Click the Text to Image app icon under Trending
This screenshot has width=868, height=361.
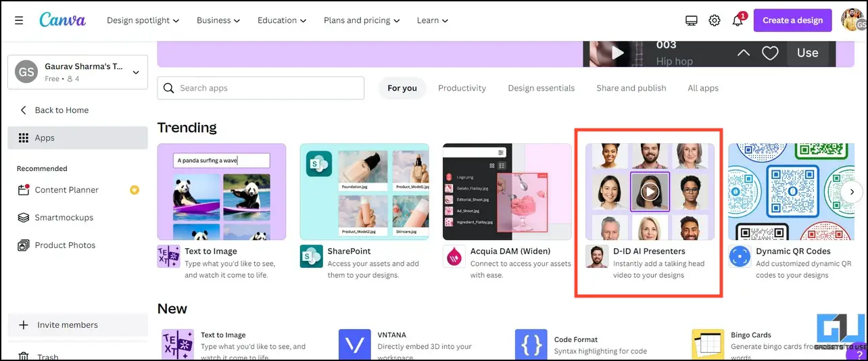coord(168,257)
